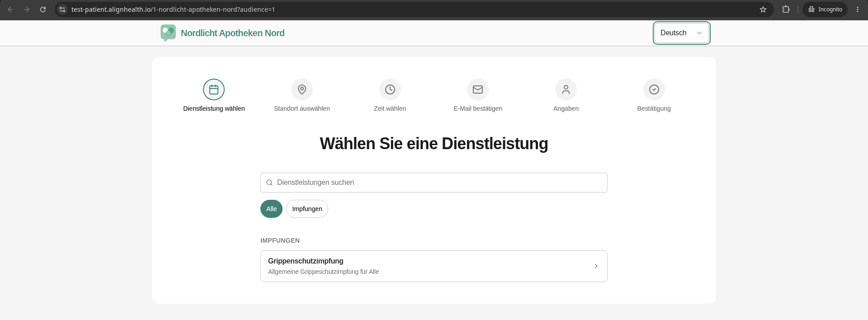Click the Incognito indicator in the toolbar

[825, 9]
